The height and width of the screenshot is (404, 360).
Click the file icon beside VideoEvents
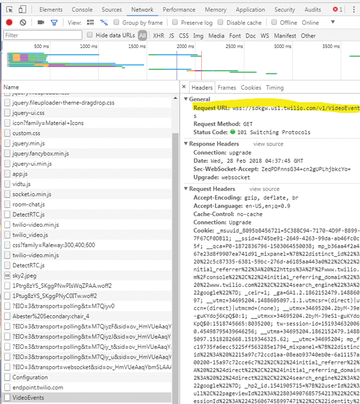[7, 398]
